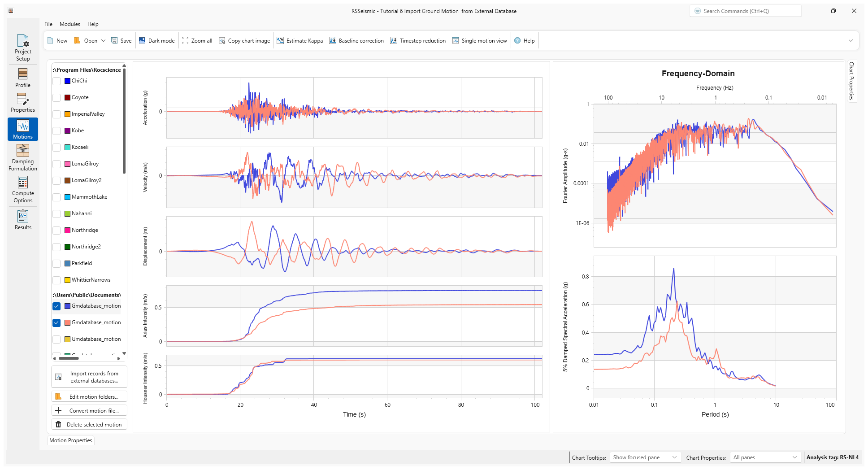The image size is (868, 470).
Task: Open the Profile panel
Action: 22,76
